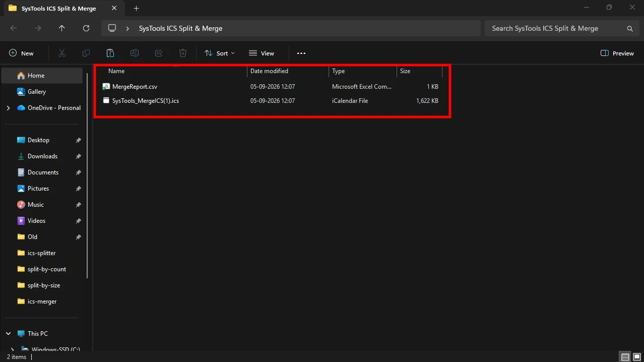Switch to large thumbnails view icon
This screenshot has height=362, width=644.
636,357
